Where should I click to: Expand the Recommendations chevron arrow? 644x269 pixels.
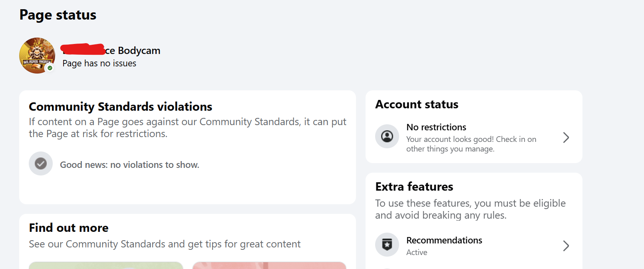[x=566, y=245]
